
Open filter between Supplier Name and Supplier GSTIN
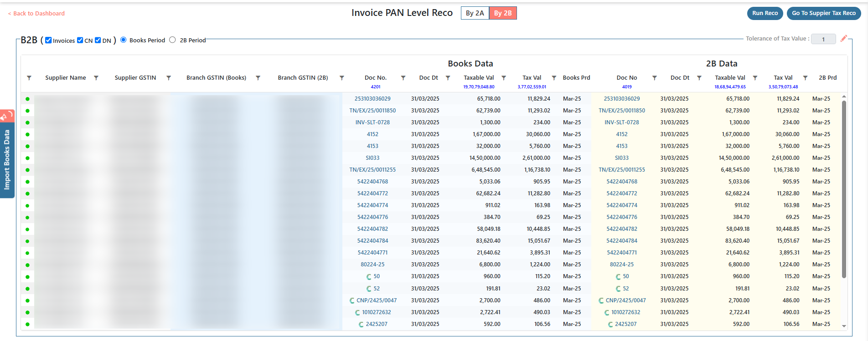coord(96,78)
